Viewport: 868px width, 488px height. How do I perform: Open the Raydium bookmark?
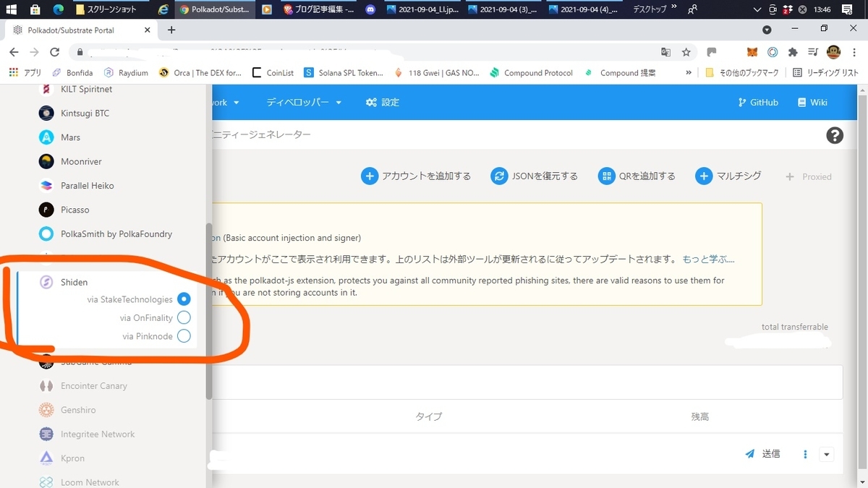126,72
